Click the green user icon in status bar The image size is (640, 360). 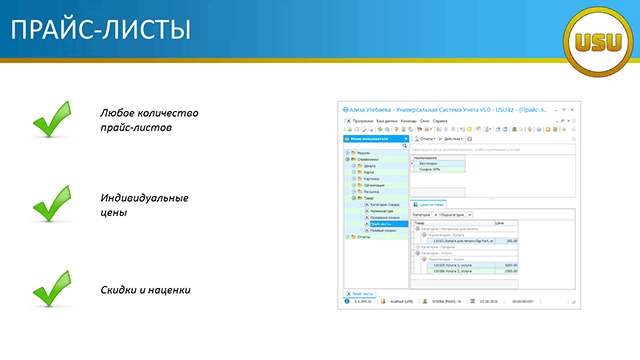424,301
